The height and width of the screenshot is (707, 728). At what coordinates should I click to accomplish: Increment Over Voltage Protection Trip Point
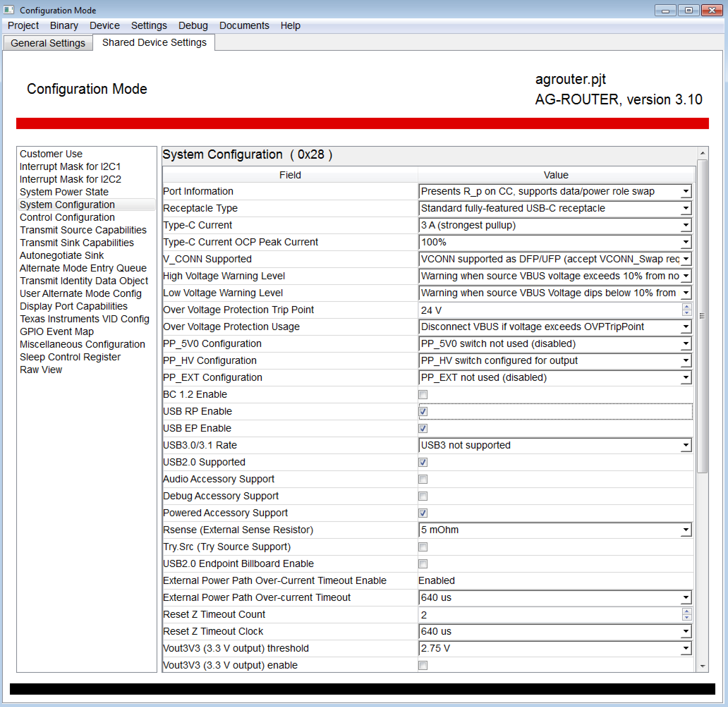(x=686, y=307)
